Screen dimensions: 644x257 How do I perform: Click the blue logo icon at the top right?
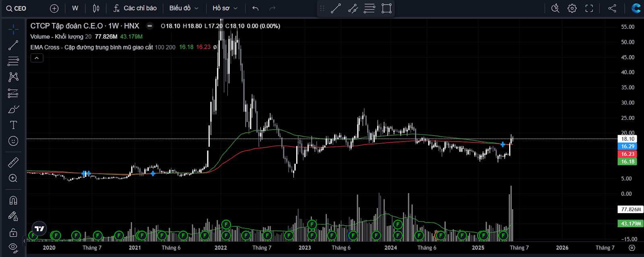click(x=636, y=8)
